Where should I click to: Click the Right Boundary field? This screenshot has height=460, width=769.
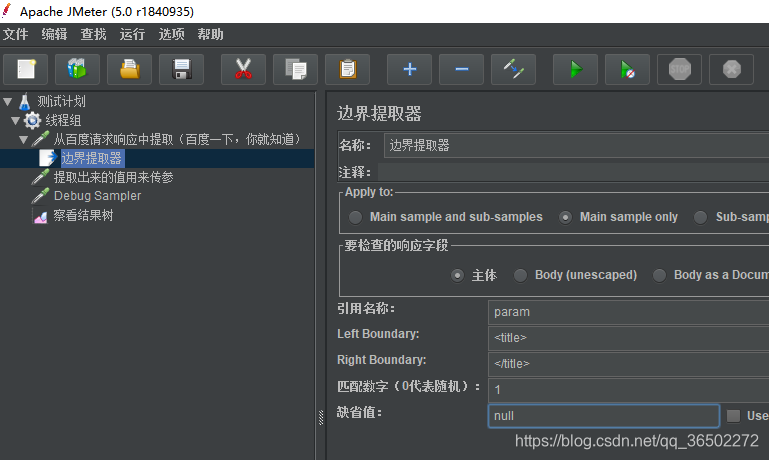click(x=629, y=364)
